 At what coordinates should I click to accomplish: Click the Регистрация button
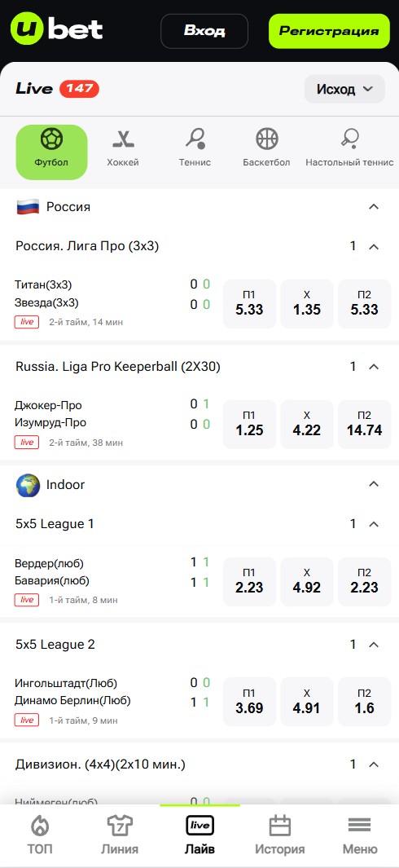[329, 31]
